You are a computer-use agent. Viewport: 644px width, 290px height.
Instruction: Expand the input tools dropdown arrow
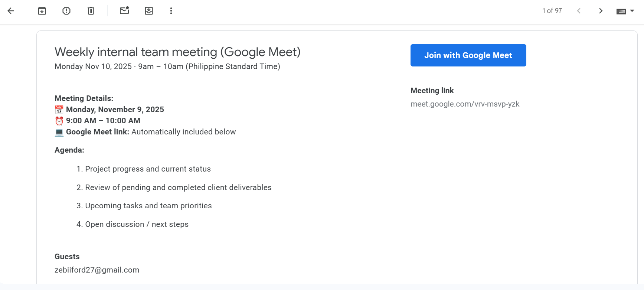pos(632,11)
